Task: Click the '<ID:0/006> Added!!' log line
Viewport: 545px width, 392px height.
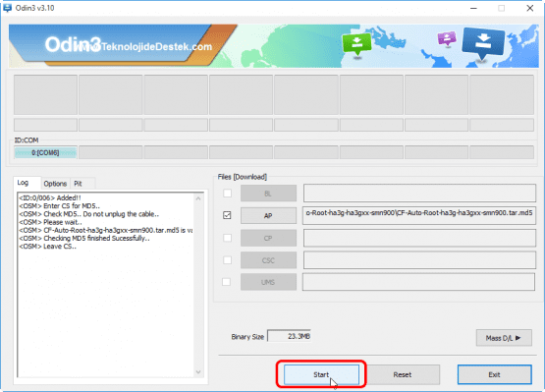Action: 50,197
